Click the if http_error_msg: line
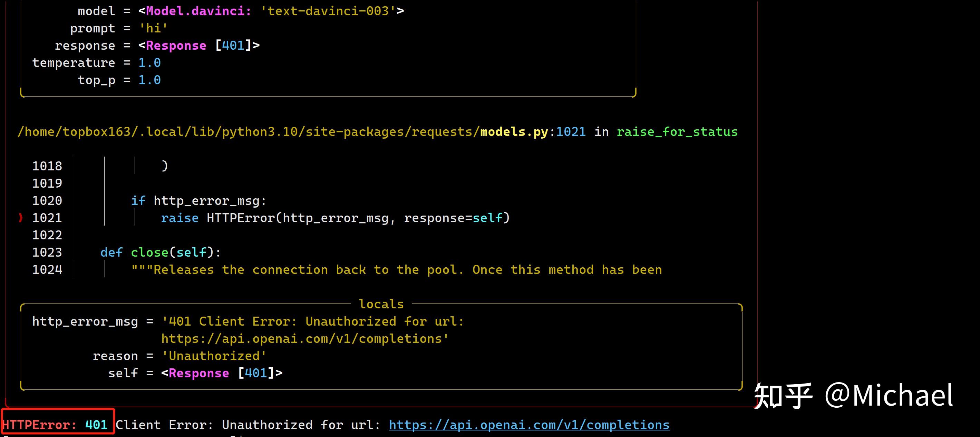 click(198, 201)
